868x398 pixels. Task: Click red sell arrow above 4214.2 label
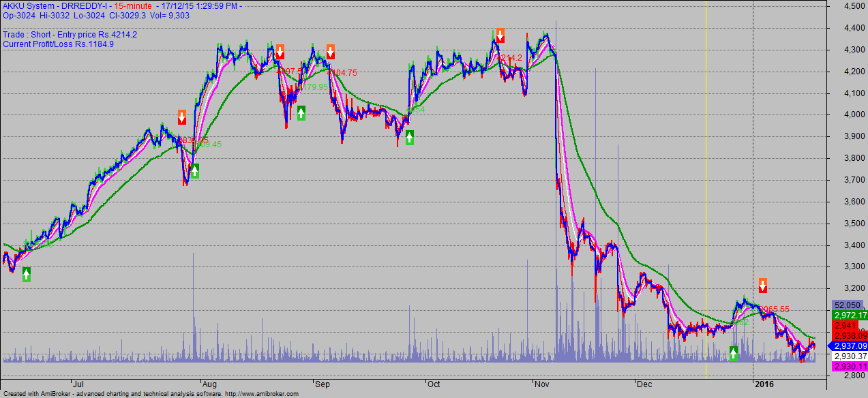(500, 35)
